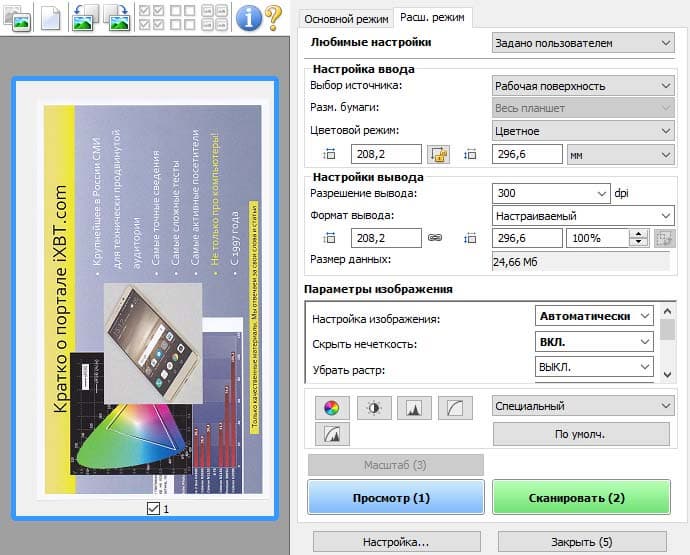690x555 pixels.
Task: Click the select all frames toolbar icon
Action: click(x=214, y=18)
